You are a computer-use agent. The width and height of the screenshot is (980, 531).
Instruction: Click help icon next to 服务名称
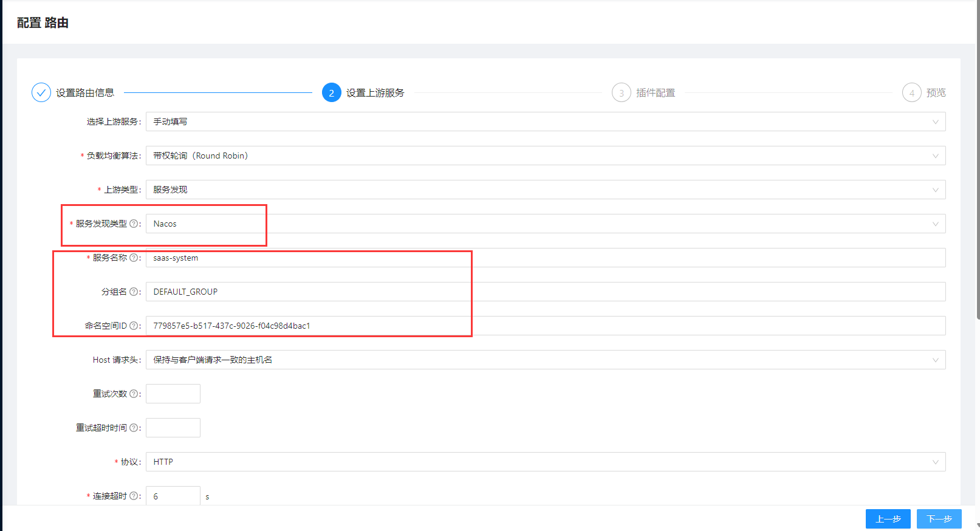(x=134, y=258)
